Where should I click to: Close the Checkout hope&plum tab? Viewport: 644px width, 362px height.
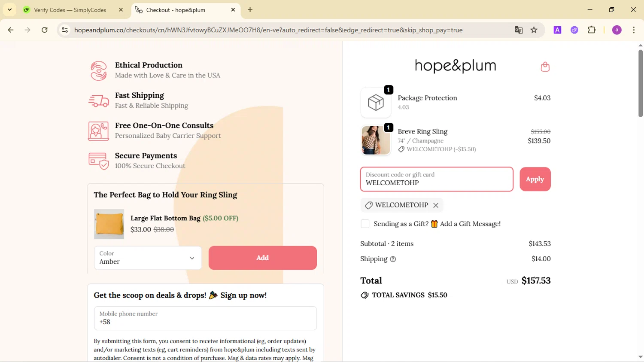[233, 10]
